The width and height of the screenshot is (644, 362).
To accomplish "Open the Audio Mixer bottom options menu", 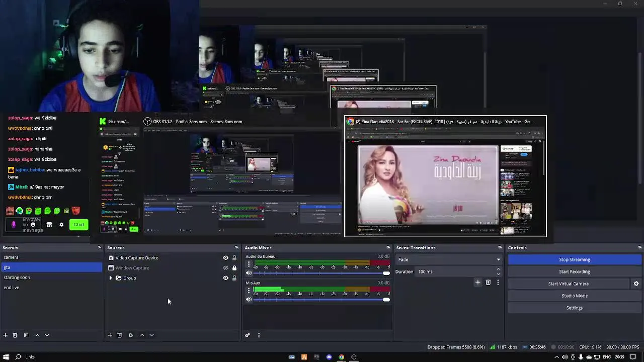I will tap(259, 335).
